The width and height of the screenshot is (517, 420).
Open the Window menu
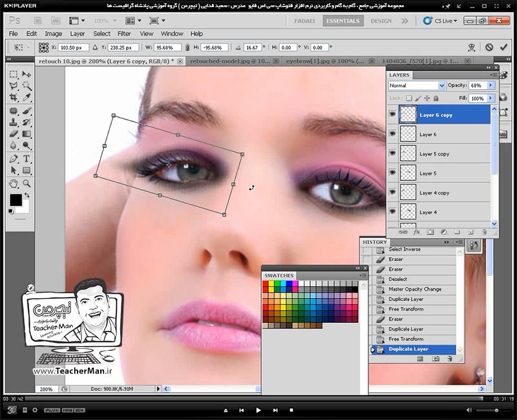(172, 34)
